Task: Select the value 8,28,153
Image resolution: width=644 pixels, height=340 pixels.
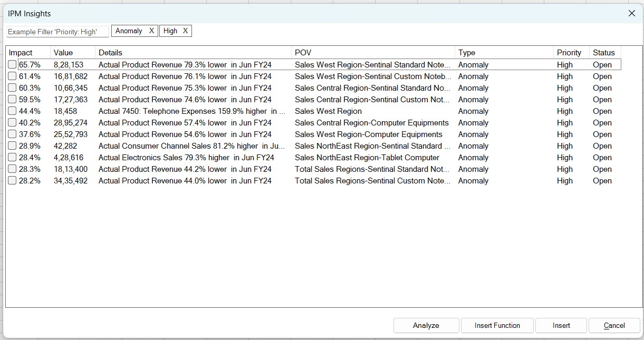Action: 69,65
